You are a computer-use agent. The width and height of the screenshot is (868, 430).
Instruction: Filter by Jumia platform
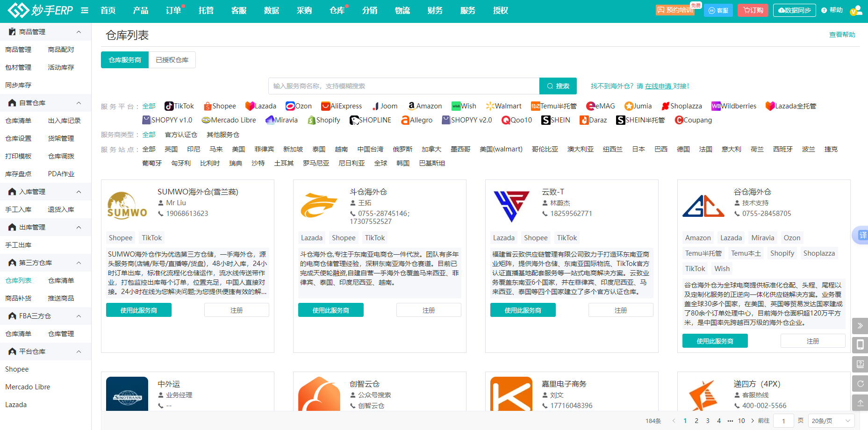pos(638,106)
